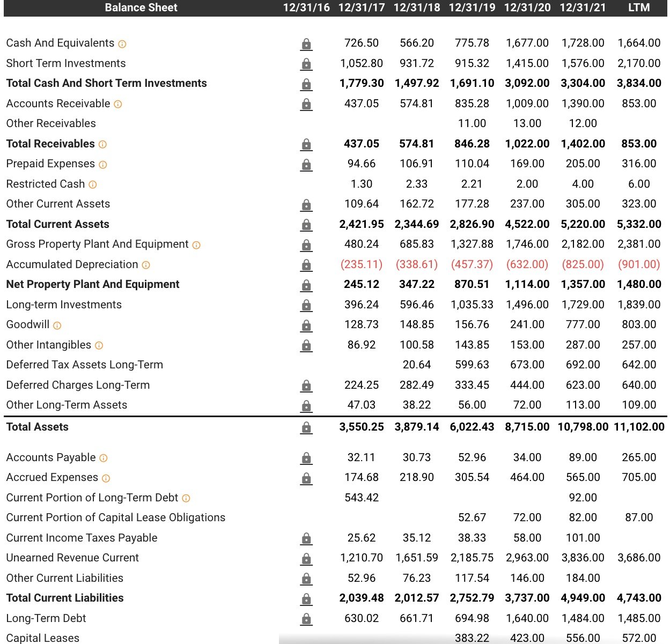Open info icon next to Accumulated Depreciation
670x644 pixels.
145,265
